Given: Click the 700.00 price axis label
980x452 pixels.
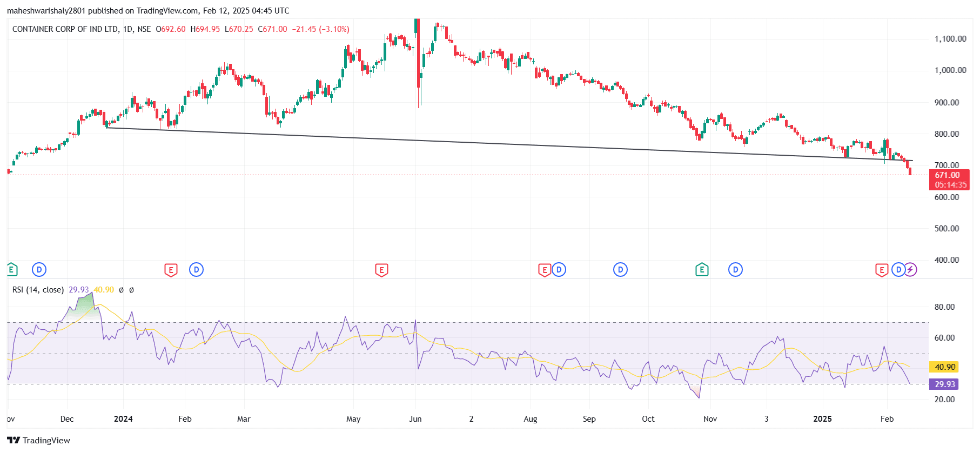Looking at the screenshot, I should [947, 165].
